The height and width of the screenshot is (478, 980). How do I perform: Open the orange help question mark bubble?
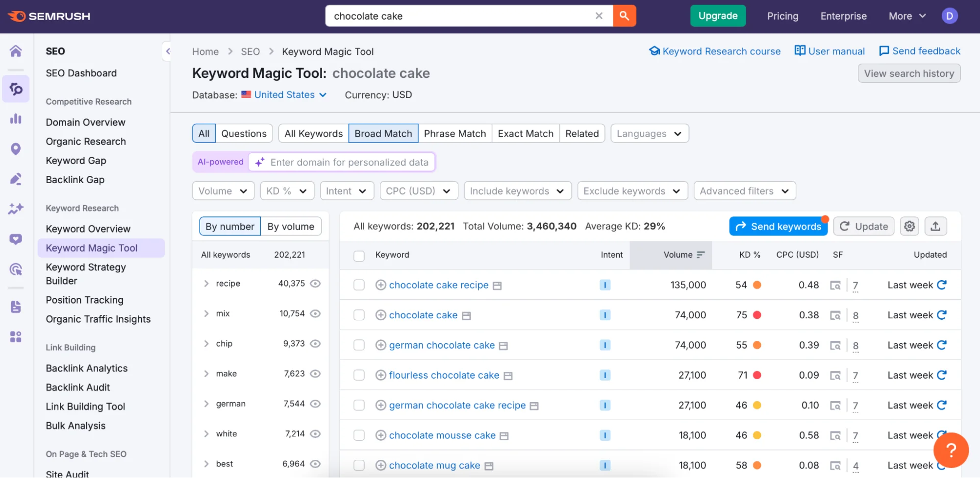click(951, 450)
